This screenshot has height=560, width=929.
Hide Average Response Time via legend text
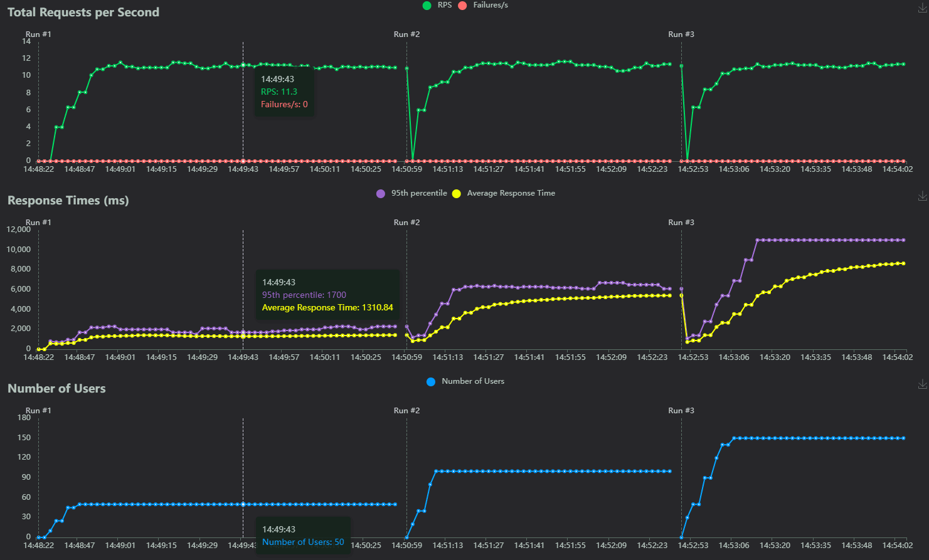pyautogui.click(x=511, y=193)
